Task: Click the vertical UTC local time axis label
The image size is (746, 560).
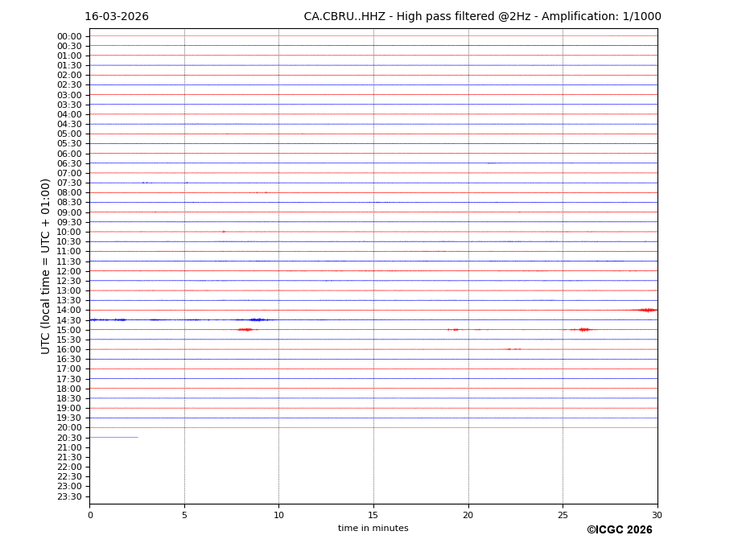Action: tap(47, 266)
